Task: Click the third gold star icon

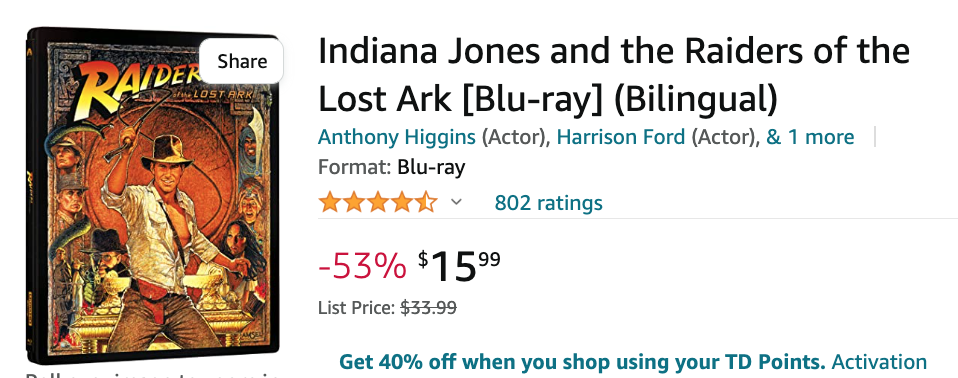Action: pos(378,202)
